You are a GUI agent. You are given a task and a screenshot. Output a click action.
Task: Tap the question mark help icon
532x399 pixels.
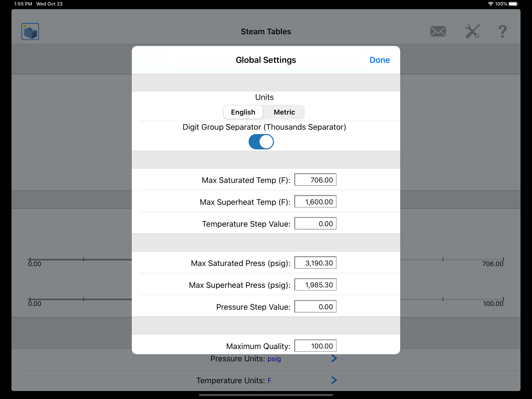pos(502,32)
